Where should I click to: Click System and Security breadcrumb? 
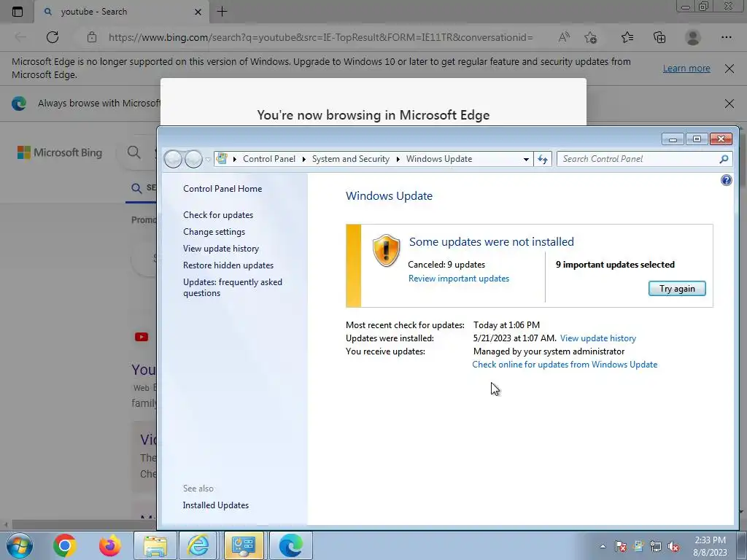[351, 159]
